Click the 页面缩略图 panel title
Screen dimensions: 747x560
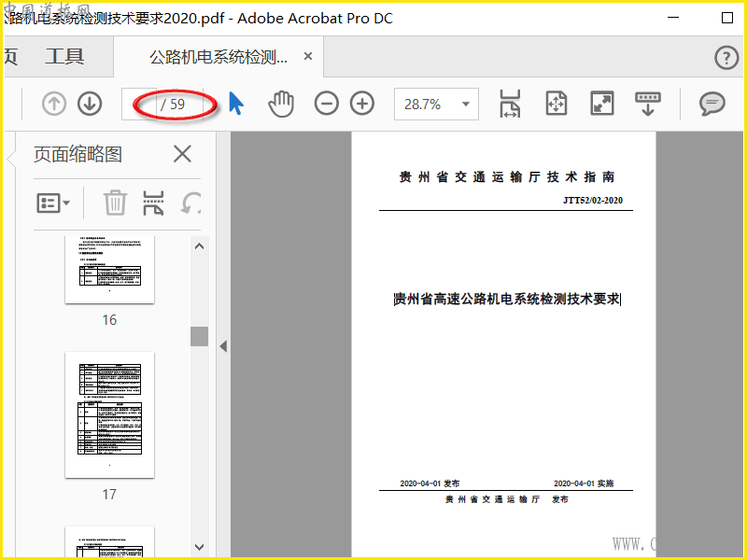pyautogui.click(x=78, y=154)
